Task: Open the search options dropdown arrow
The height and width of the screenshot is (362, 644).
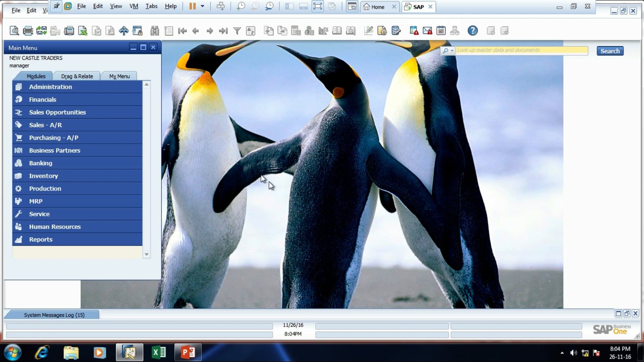Action: (x=452, y=51)
